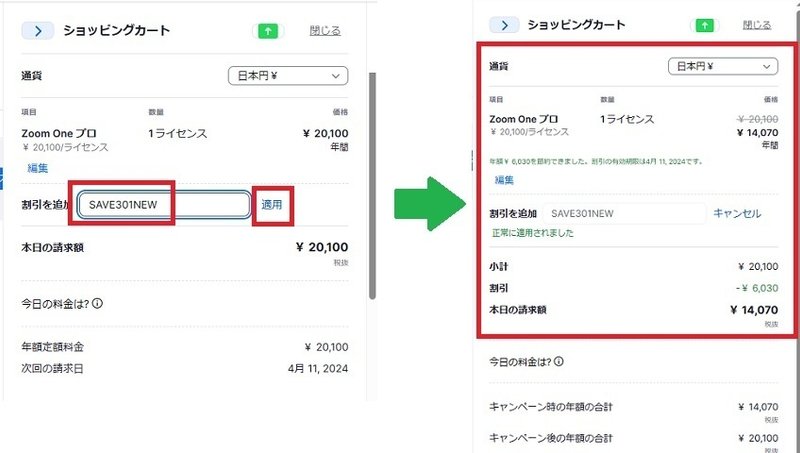The height and width of the screenshot is (453, 800).
Task: Collapse left shopping cart with chevron icon
Action: (38, 31)
